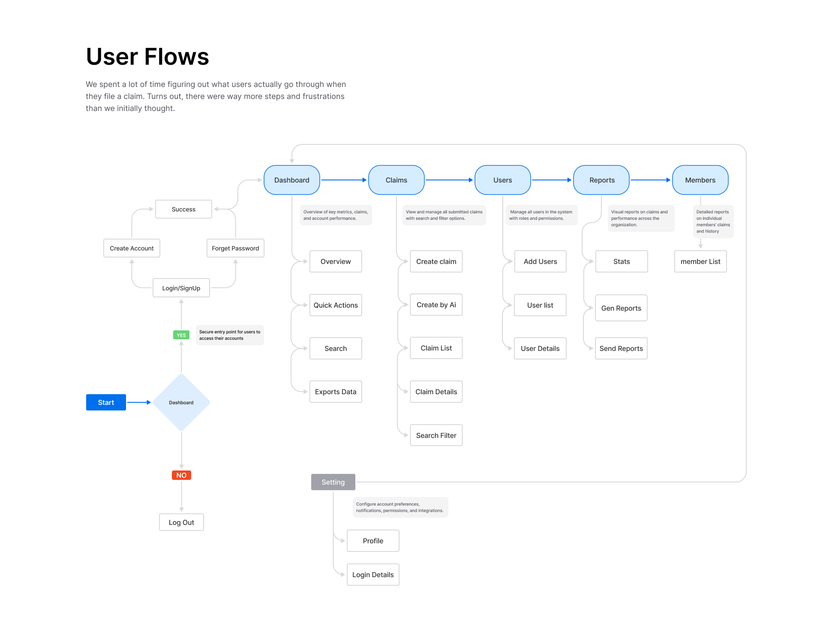Screen dimensions: 823x644
Task: Click the blue Start button
Action: [106, 402]
